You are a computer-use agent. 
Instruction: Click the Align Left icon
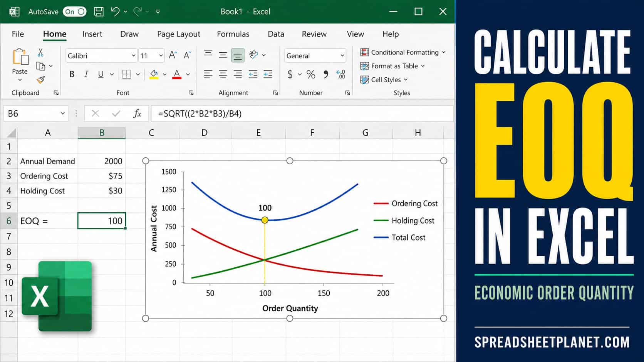pyautogui.click(x=208, y=74)
